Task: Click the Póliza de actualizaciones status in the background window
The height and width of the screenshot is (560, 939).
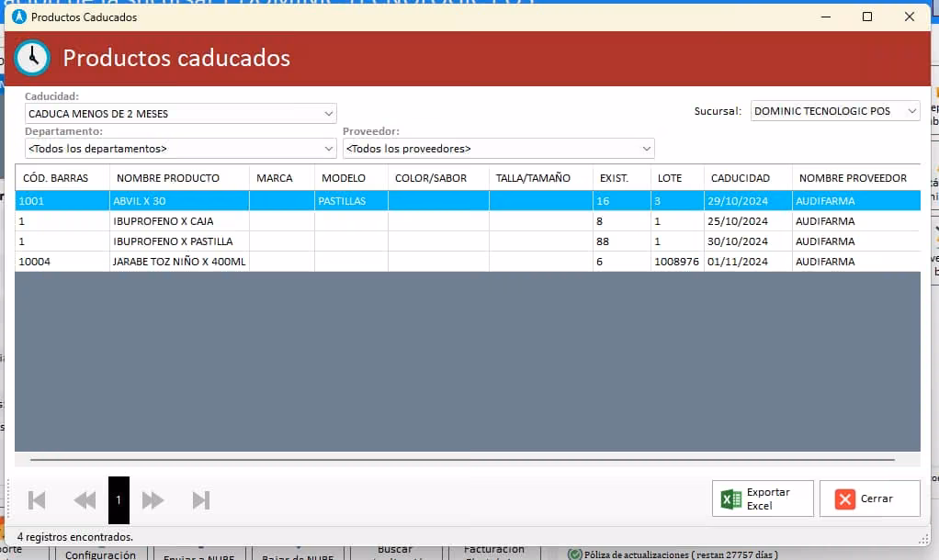Action: (x=673, y=554)
